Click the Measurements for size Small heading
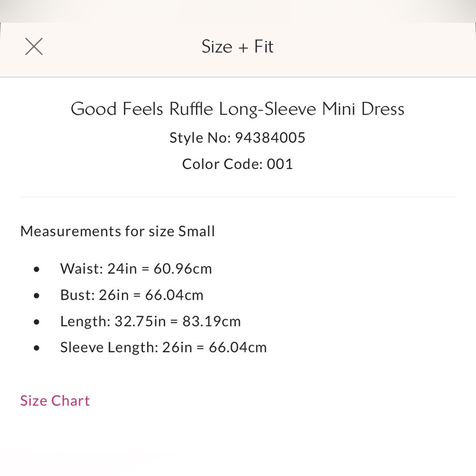The image size is (476, 476). (118, 231)
